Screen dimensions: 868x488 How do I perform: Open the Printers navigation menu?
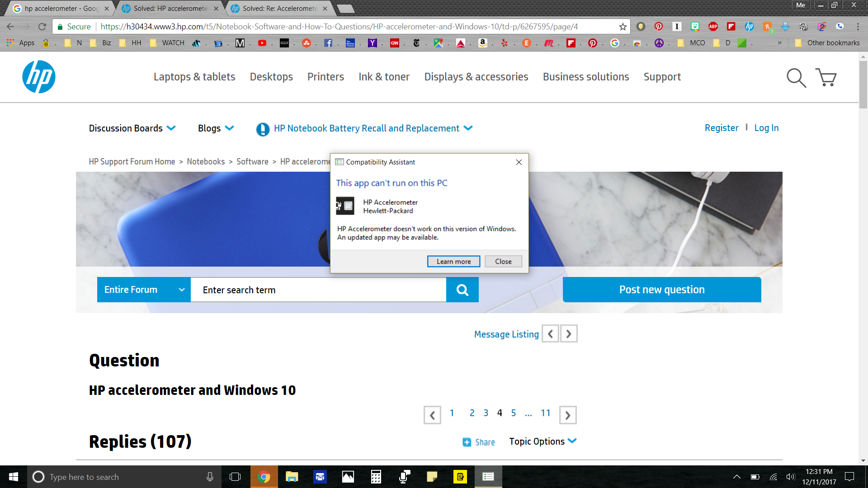325,77
